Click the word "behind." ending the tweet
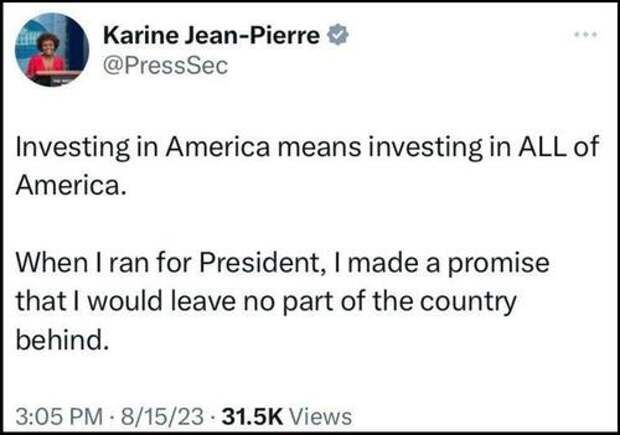 click(x=62, y=340)
